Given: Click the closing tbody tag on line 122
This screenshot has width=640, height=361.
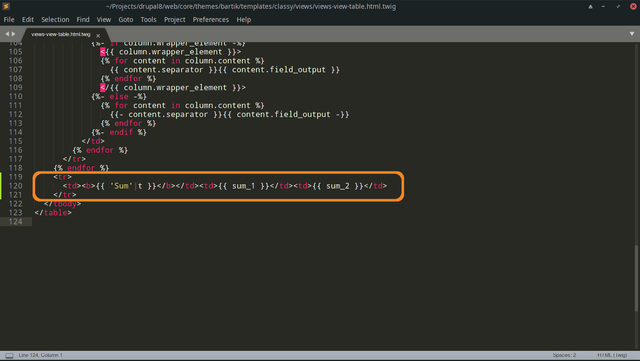Looking at the screenshot, I should click(62, 204).
